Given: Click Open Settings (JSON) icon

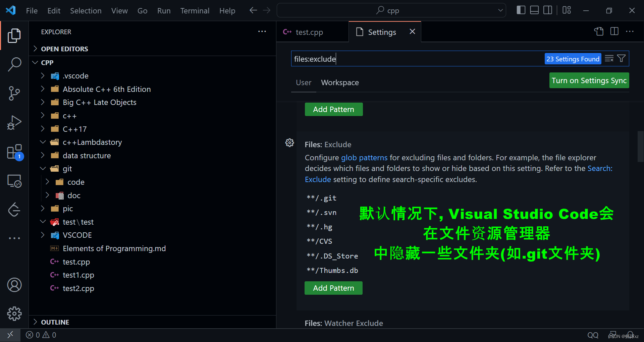Looking at the screenshot, I should click(599, 32).
